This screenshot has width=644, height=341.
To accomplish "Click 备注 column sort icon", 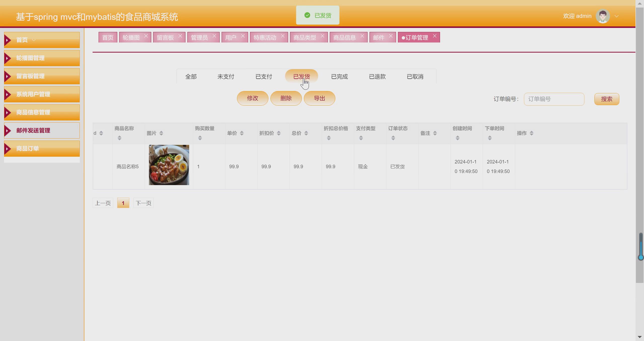I will (x=435, y=133).
